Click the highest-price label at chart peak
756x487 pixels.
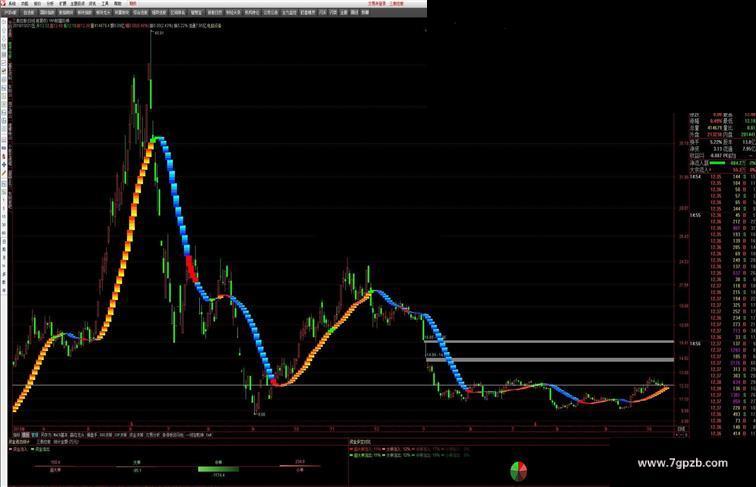(x=159, y=33)
